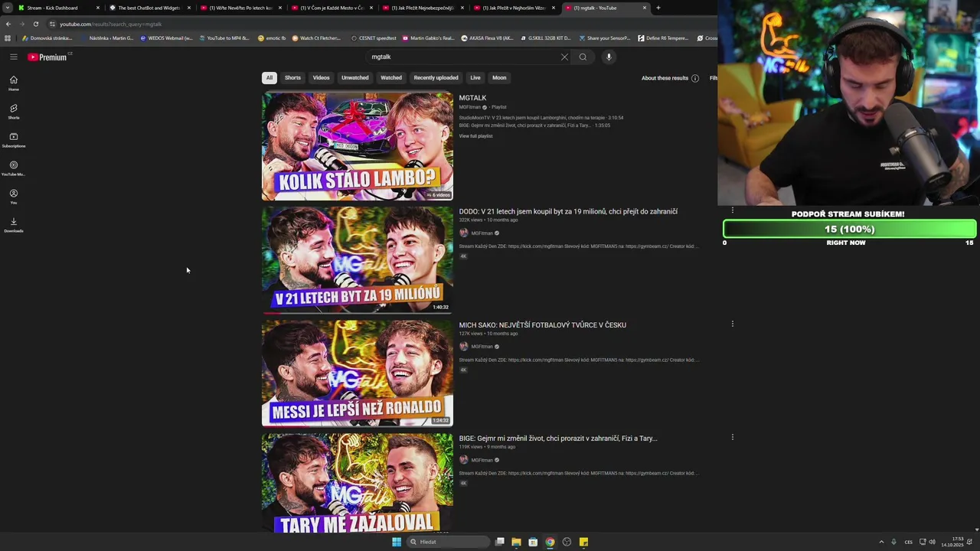Click Chrome icon in the taskbar
The image size is (980, 551).
550,542
